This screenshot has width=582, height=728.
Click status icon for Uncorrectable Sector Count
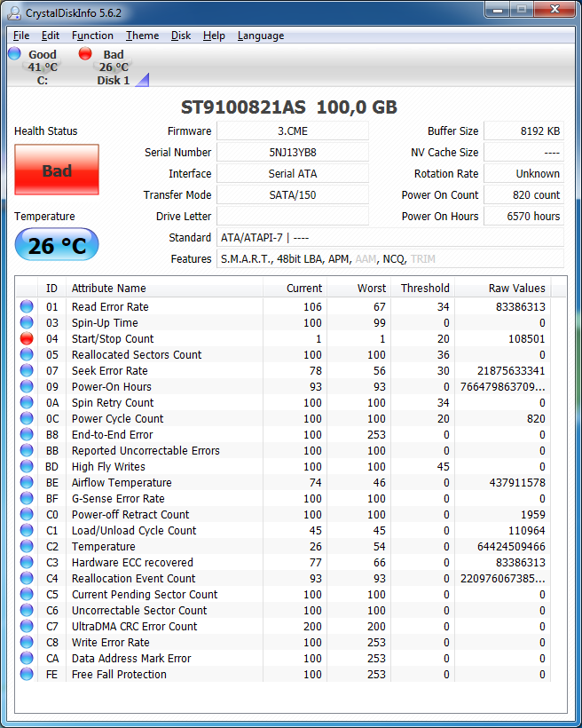pos(27,610)
